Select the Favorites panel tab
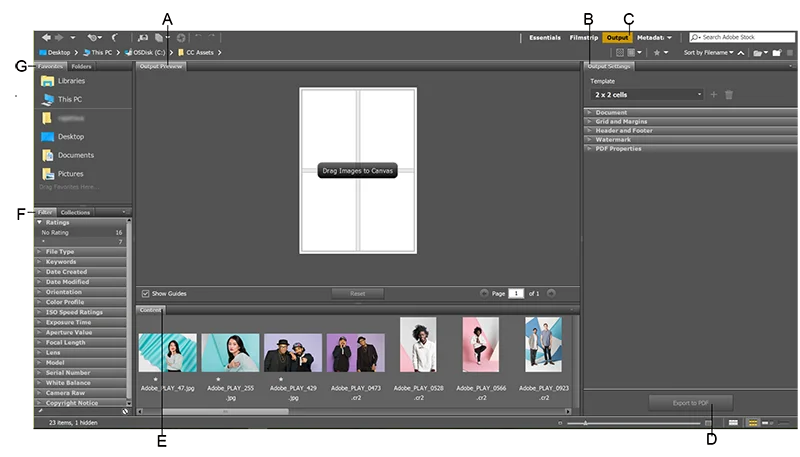Screen dimensions: 800x457 (x=50, y=67)
